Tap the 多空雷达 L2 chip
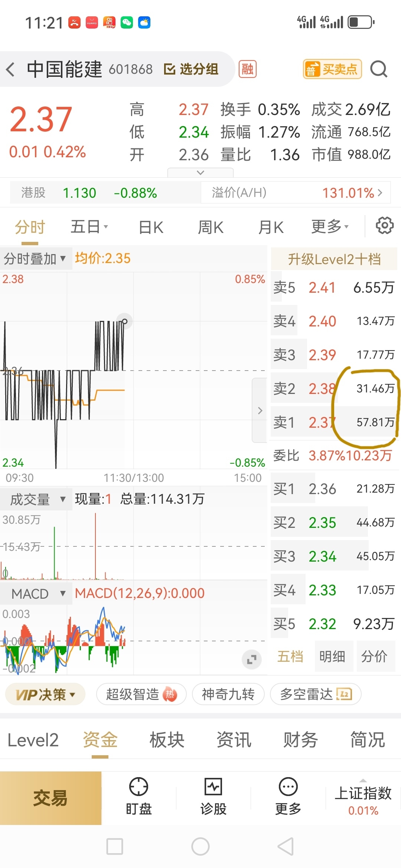Image resolution: width=401 pixels, height=868 pixels. [316, 694]
